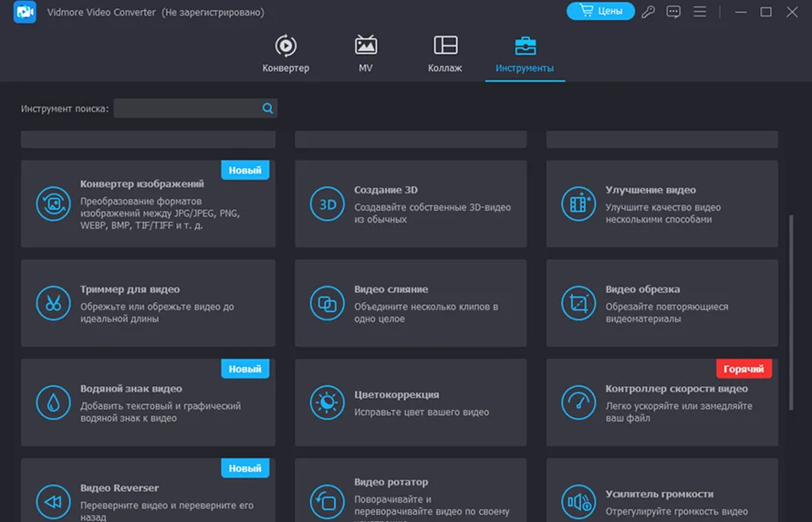
Task: Click description "Создавайте собственные 3D-видео из обычных"
Action: (432, 214)
